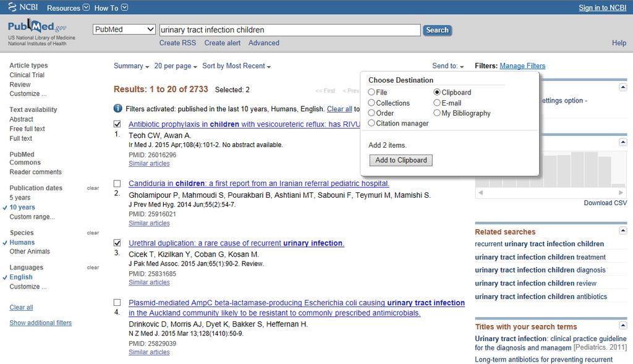Viewport: 633px width, 364px height.
Task: Click the results-by-year bar chart
Action: (x=551, y=169)
